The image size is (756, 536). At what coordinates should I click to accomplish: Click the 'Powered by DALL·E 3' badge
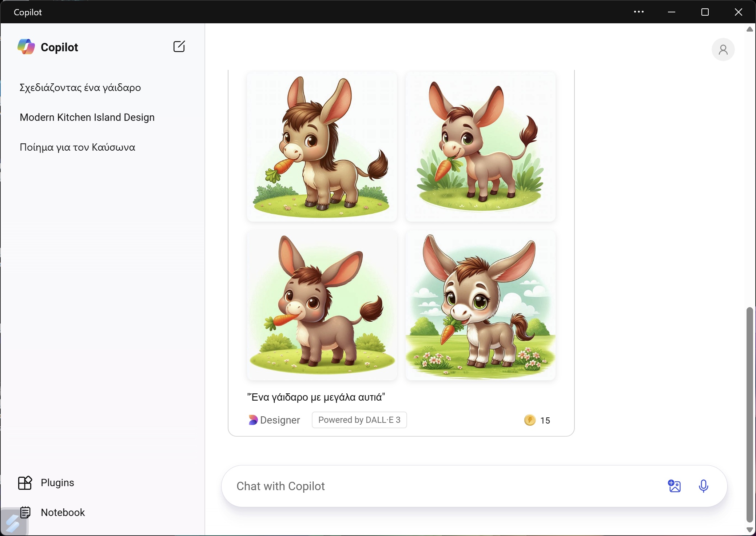pos(359,420)
